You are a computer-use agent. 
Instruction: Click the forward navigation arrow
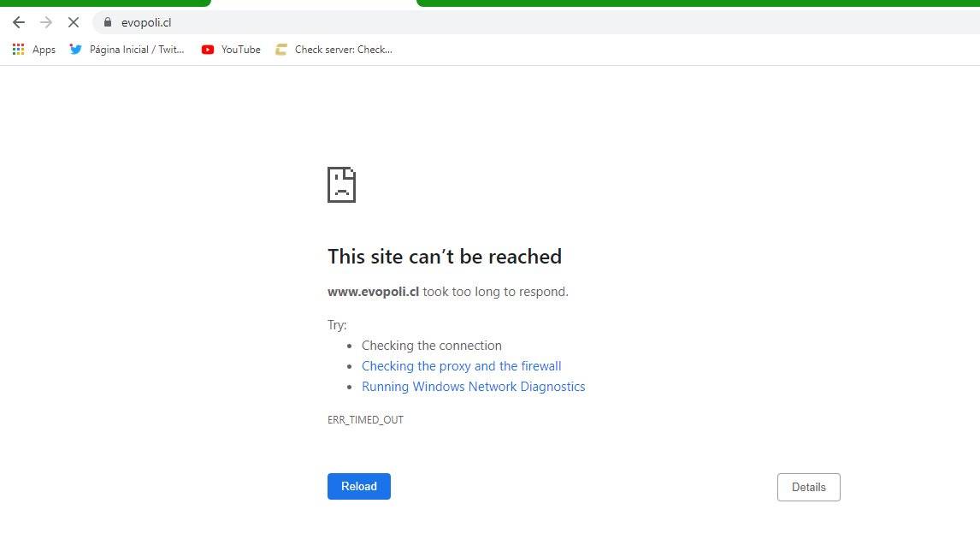(45, 22)
